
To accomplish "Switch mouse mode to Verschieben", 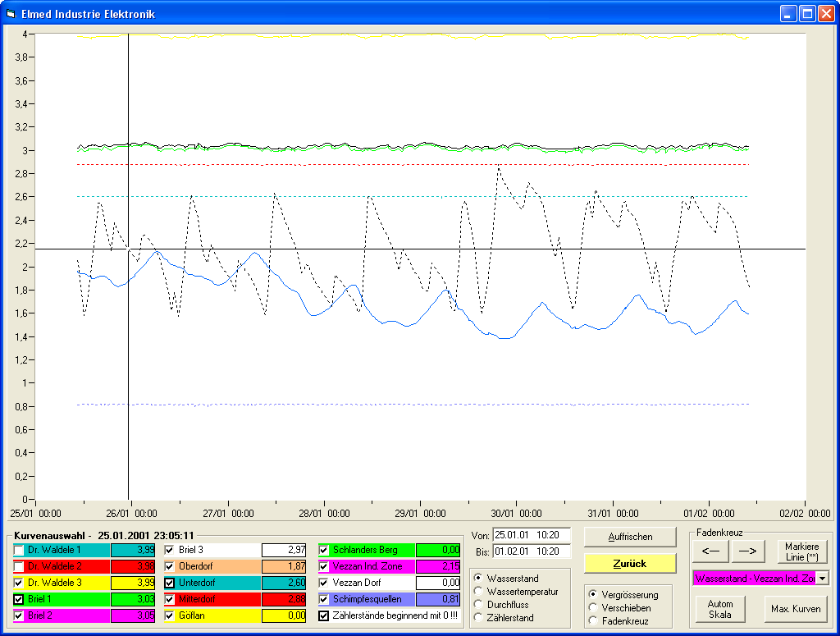I will tap(593, 608).
